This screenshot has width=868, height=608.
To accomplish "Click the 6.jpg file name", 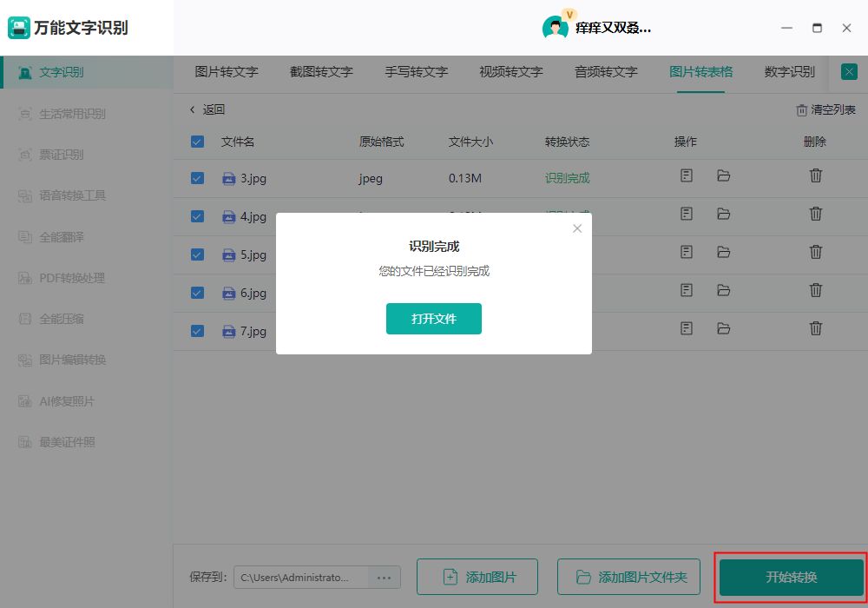I will click(253, 293).
